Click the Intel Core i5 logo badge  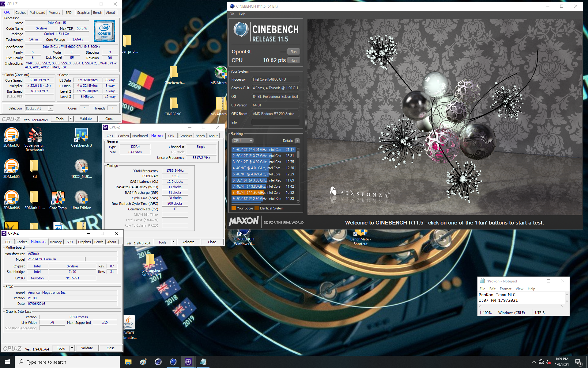point(104,31)
